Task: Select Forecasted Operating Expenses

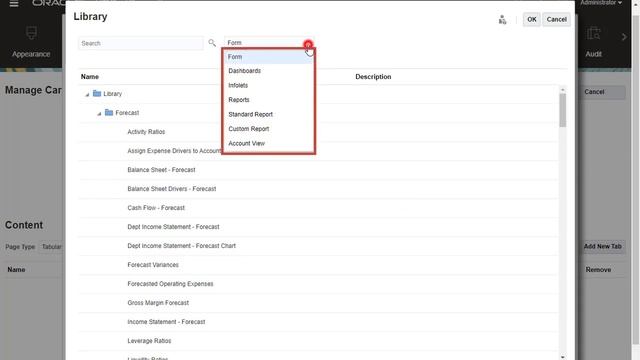Action: 170,284
